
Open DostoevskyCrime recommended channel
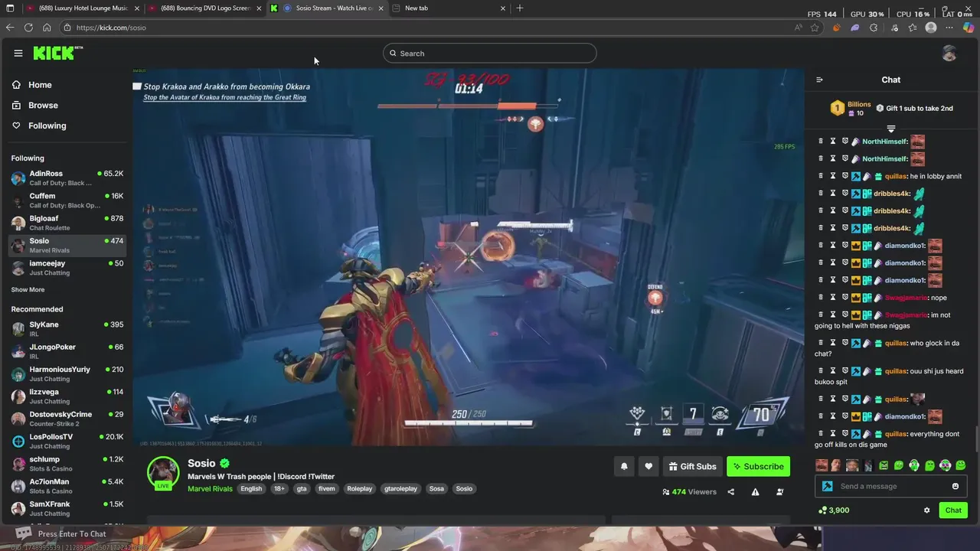tap(67, 419)
